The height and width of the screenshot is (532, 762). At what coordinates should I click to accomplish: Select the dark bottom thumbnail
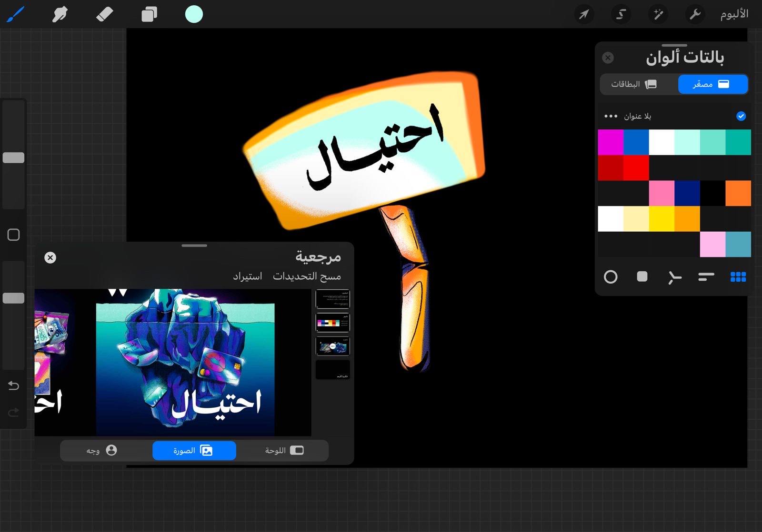[x=333, y=370]
